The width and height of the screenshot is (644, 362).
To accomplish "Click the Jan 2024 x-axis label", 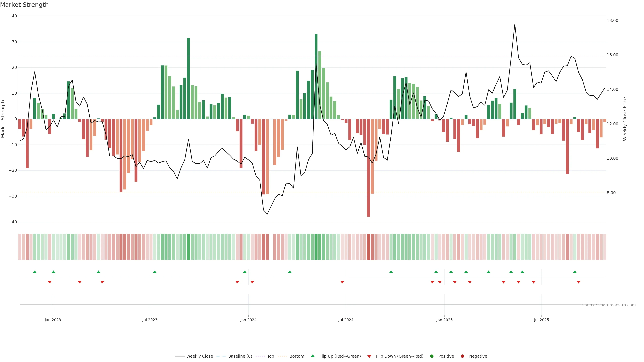I will click(x=248, y=320).
